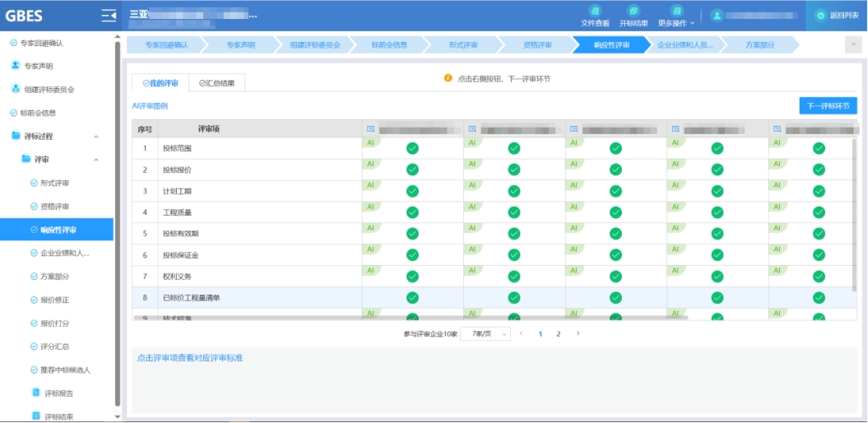Viewport: 868px width, 423px height.
Task: Click fifth bidder's document icon in header
Action: pos(777,129)
